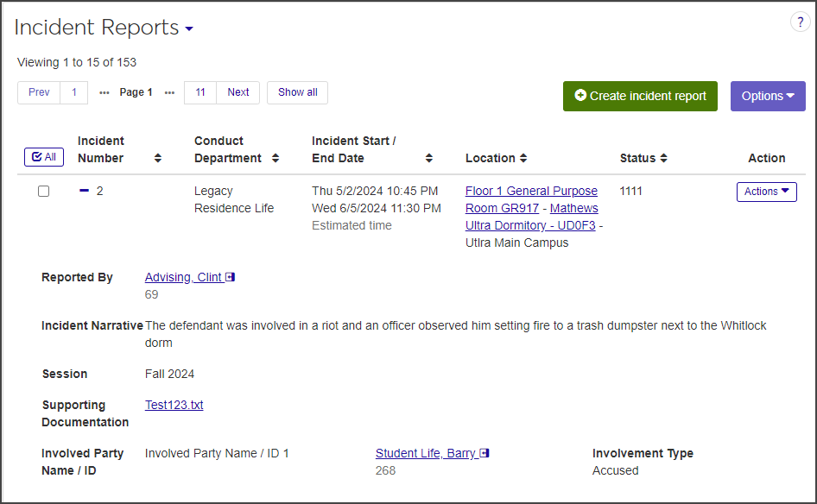Open profile card icon beside Advising, Clint

tap(231, 278)
